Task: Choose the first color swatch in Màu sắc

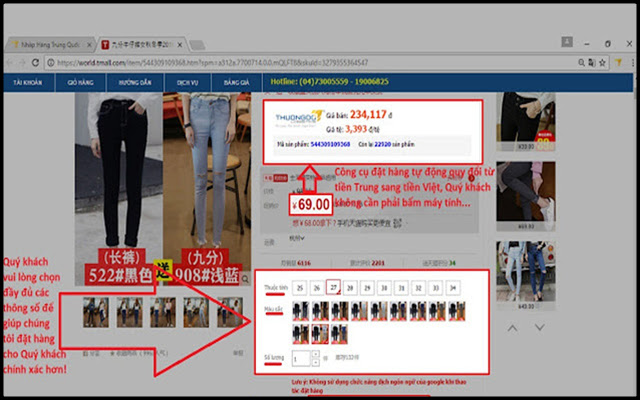Action: tap(301, 311)
